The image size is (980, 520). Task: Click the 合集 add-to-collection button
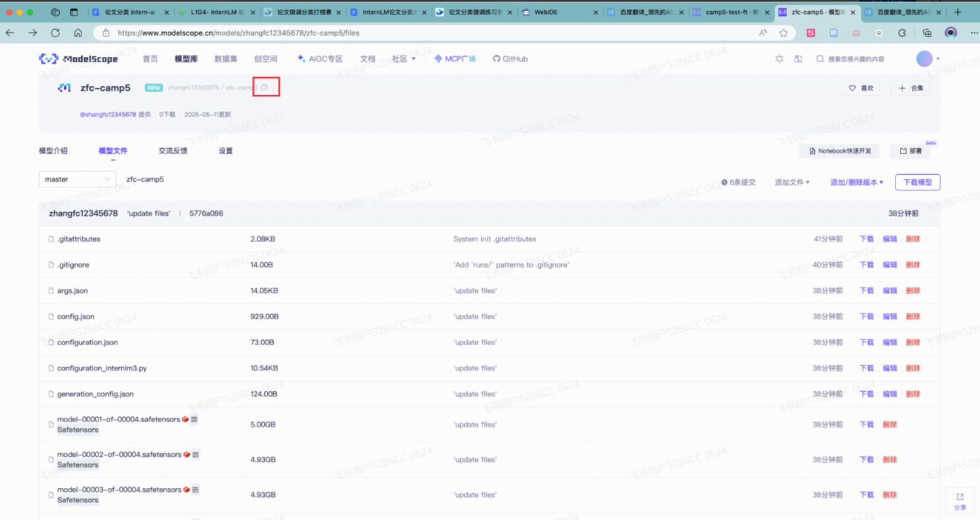click(x=911, y=88)
